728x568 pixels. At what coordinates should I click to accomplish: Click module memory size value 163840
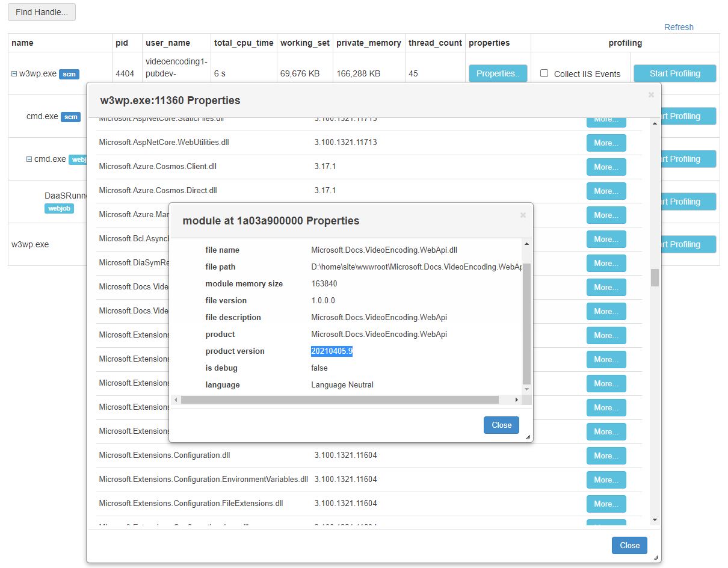(324, 283)
